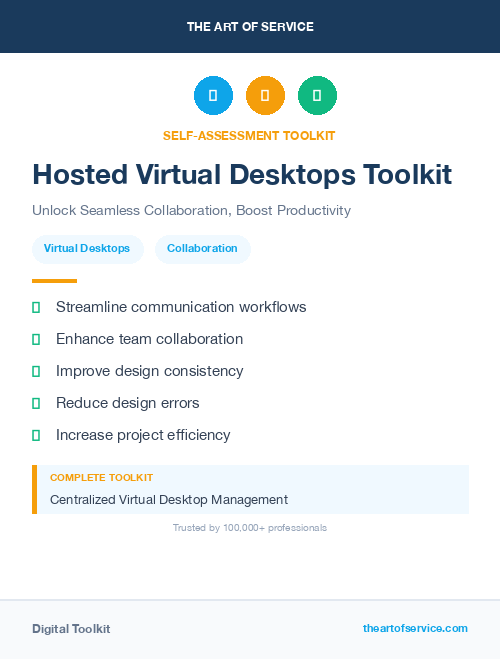Click the COMPLETE TOOLKIT label
Viewport: 500px width, 659px height.
tap(101, 478)
